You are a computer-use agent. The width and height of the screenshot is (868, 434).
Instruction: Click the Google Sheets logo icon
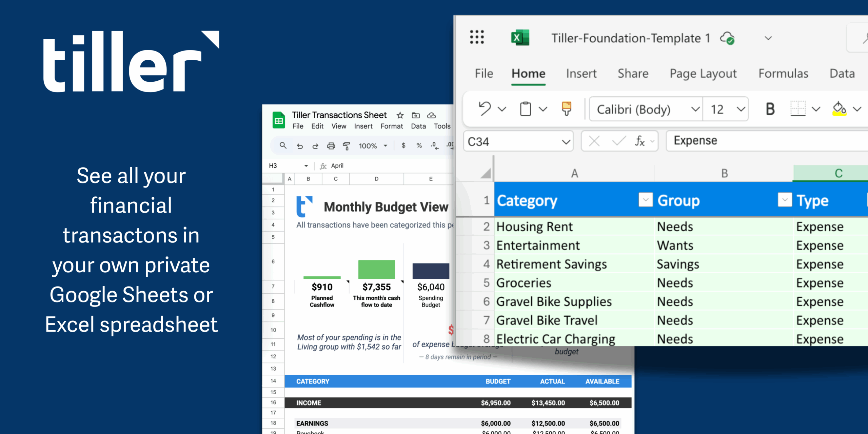tap(279, 120)
